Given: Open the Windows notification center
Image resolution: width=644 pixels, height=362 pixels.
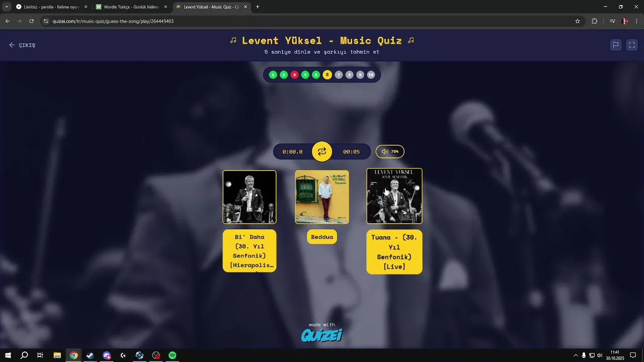Looking at the screenshot, I should pos(633,355).
